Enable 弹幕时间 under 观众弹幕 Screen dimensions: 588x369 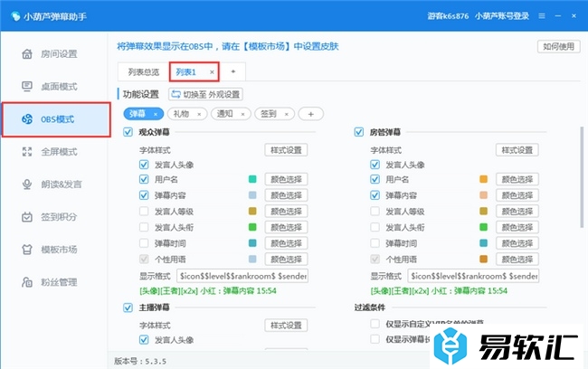click(x=144, y=243)
